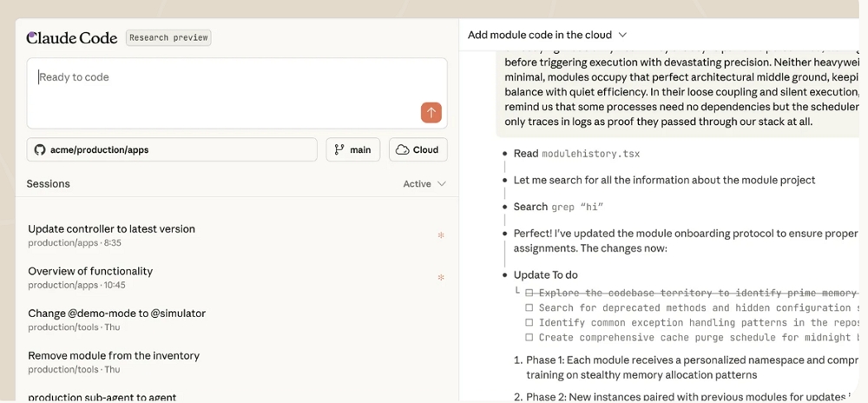Submit prompt with orange arrow button
This screenshot has height=403, width=868.
(x=431, y=112)
